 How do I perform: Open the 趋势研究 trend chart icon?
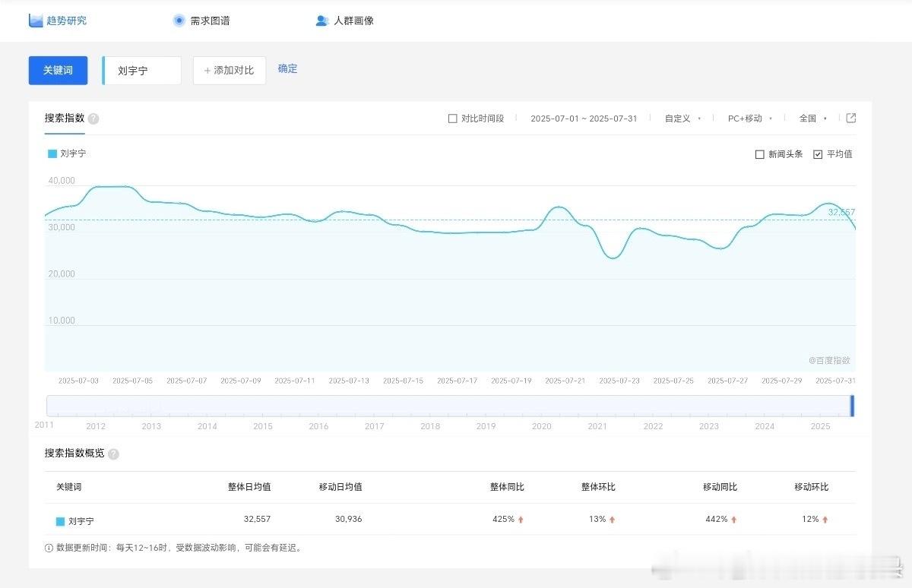[35, 21]
